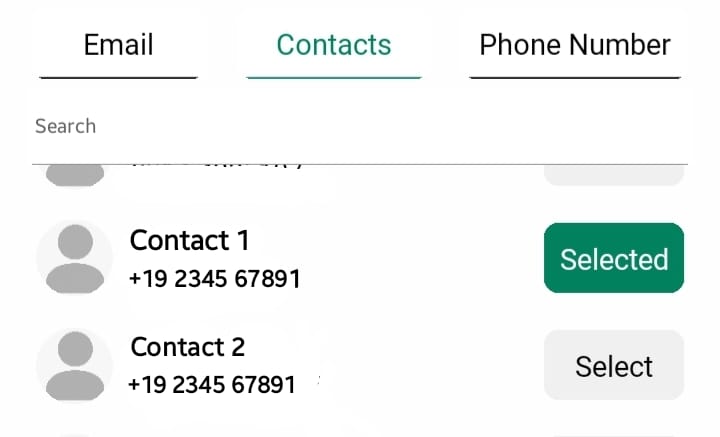
Task: Tap the partially hidden top contact avatar
Action: point(75,175)
